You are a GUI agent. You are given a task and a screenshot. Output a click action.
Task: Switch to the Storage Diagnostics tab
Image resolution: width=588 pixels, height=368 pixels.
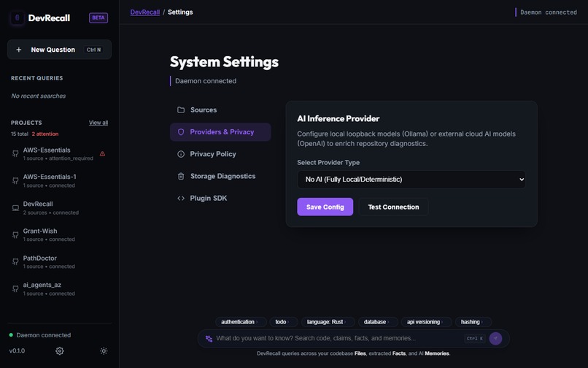coord(220,176)
